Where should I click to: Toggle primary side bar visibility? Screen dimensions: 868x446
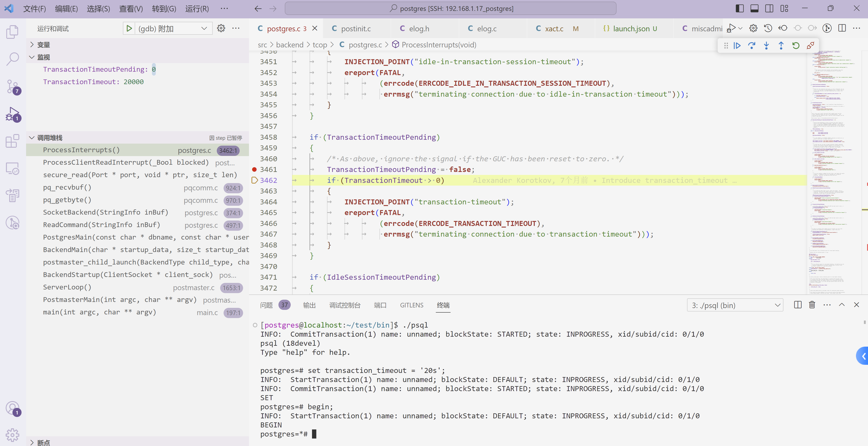739,8
